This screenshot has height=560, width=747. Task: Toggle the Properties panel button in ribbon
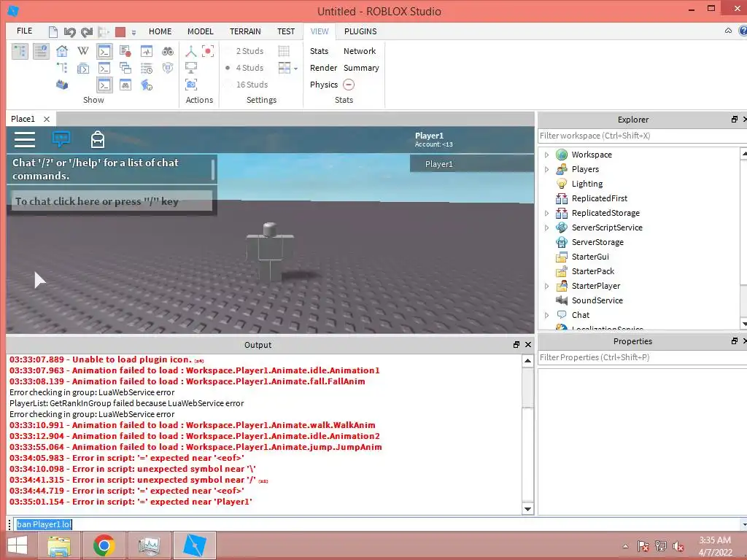pyautogui.click(x=41, y=51)
